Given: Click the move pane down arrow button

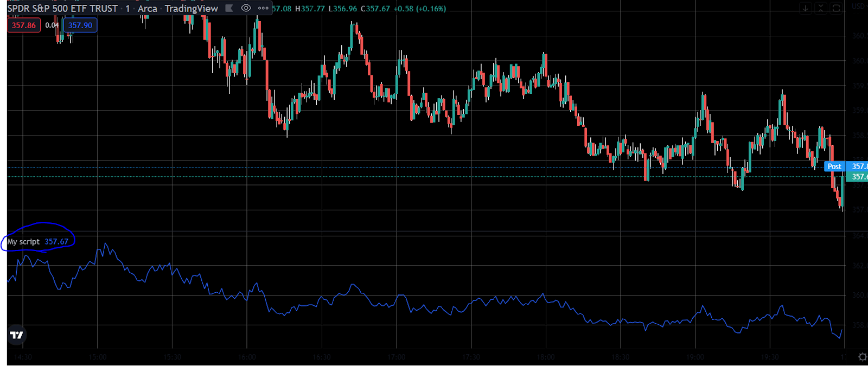Looking at the screenshot, I should pyautogui.click(x=806, y=8).
